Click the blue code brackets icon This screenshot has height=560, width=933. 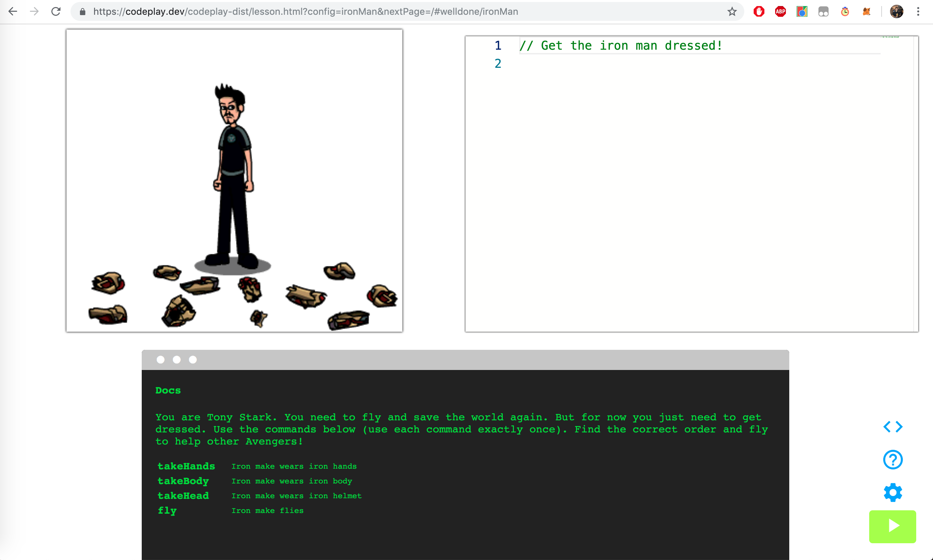893,427
